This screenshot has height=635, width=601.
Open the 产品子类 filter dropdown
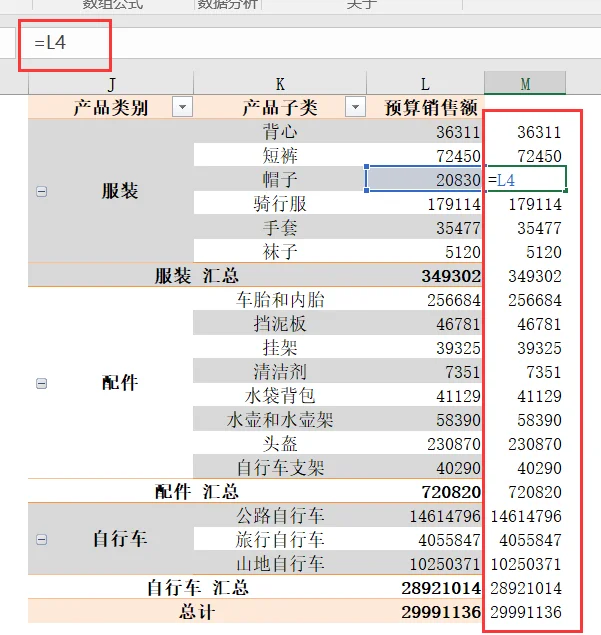click(x=355, y=107)
